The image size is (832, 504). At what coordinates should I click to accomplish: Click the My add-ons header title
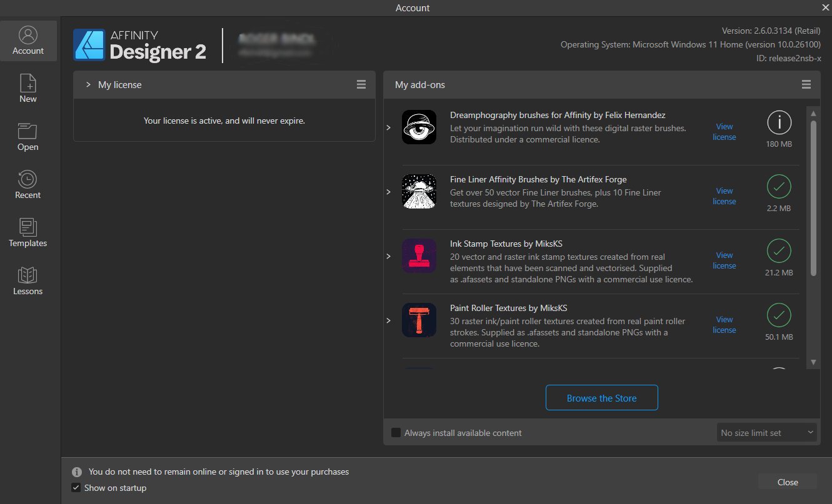(420, 84)
